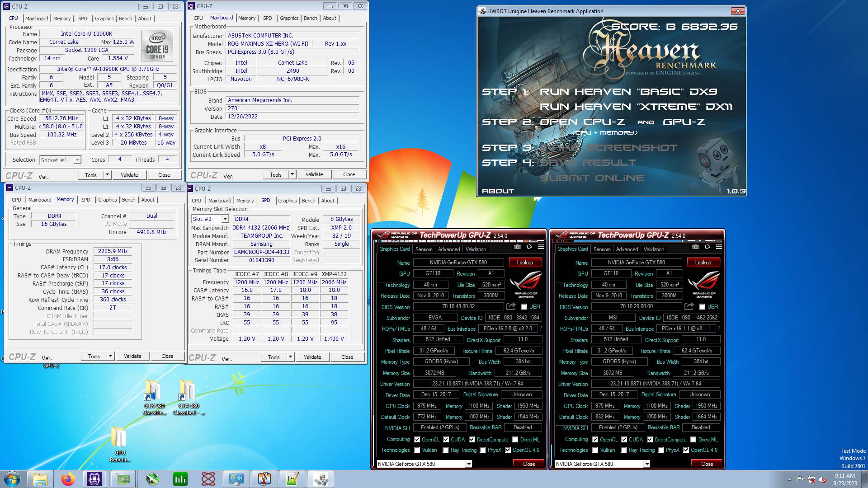868x488 pixels.
Task: Click the refresh icon in the MSI GPU-Z window
Action: (x=707, y=247)
